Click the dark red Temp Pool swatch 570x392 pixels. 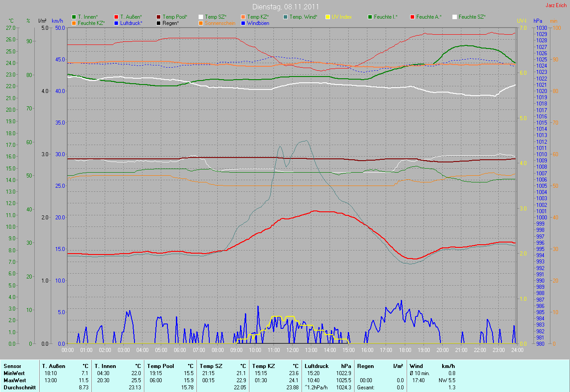[x=159, y=17]
